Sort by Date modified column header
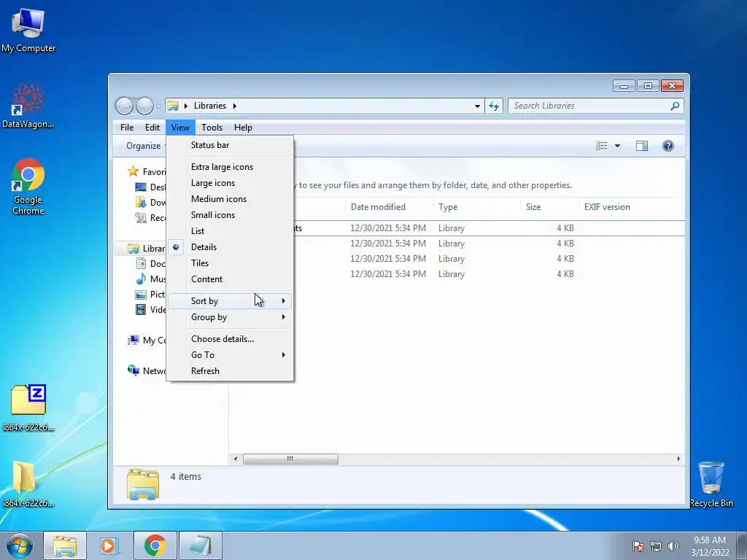The image size is (747, 560). [x=390, y=206]
